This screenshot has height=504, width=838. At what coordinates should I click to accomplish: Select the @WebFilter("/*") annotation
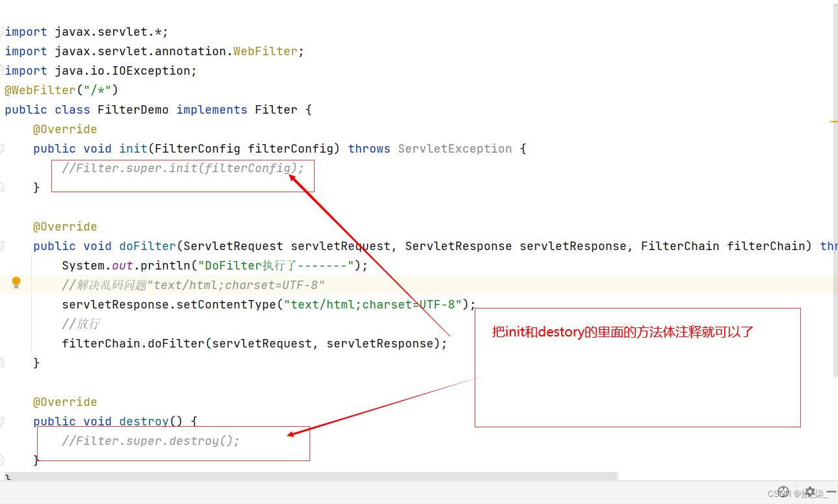click(x=62, y=90)
